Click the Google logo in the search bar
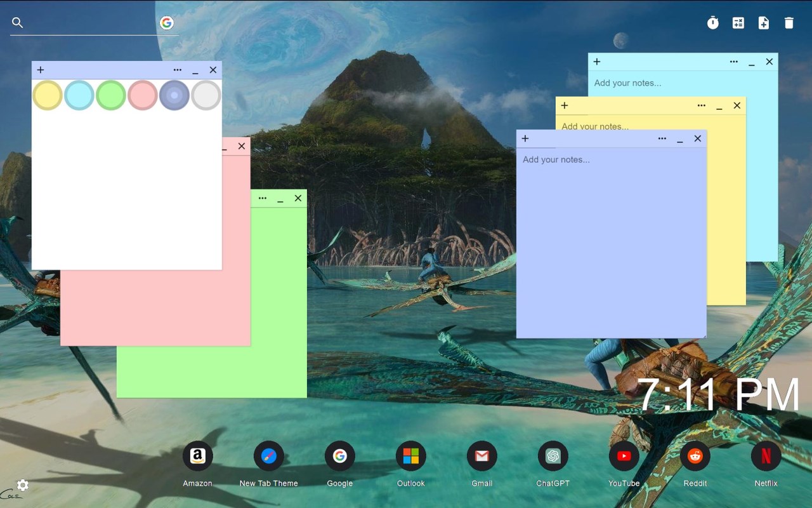The height and width of the screenshot is (508, 812). tap(167, 23)
